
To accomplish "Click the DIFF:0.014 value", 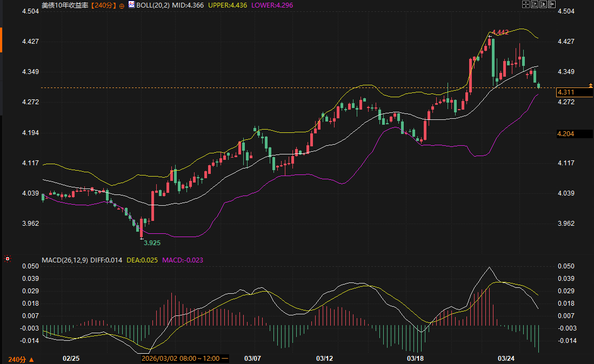I will tap(106, 260).
